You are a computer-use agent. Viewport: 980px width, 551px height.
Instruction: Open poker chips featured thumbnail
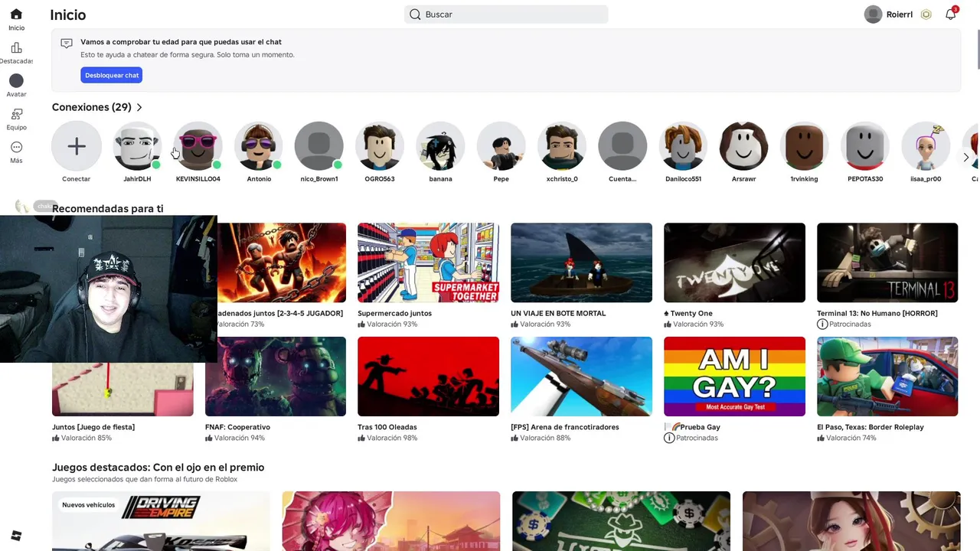[x=621, y=521]
